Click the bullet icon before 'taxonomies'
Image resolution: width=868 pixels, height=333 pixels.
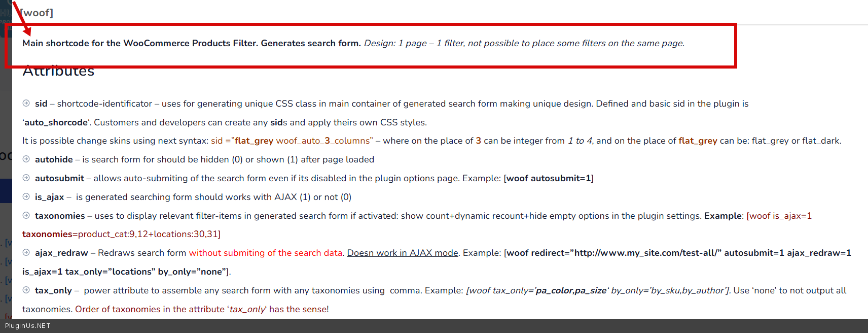(x=26, y=215)
